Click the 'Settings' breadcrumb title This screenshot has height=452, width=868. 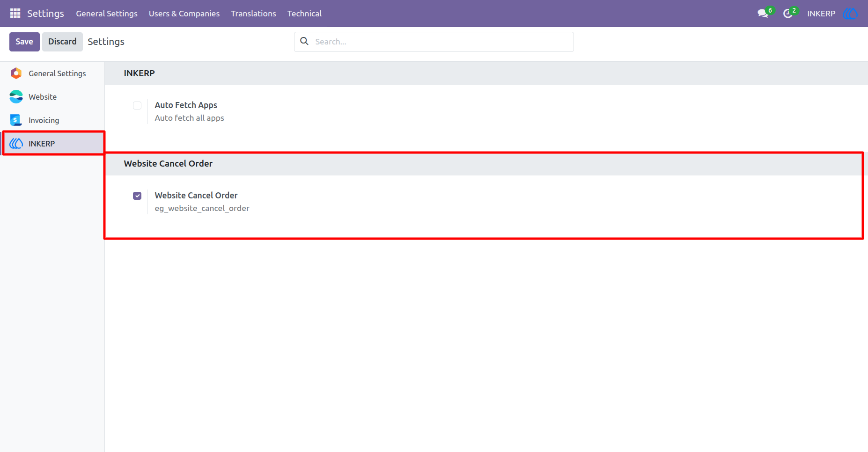tap(106, 42)
